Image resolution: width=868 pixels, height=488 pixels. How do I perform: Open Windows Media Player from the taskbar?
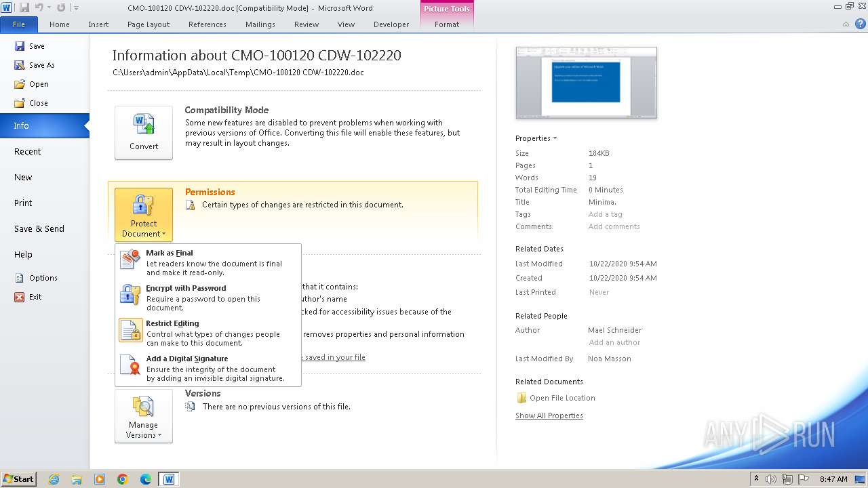coord(100,479)
